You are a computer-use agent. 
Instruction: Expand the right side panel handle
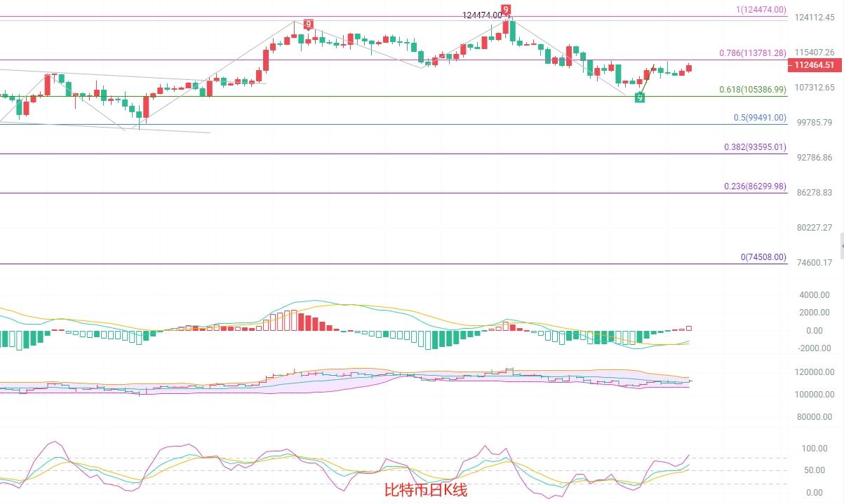click(x=841, y=247)
